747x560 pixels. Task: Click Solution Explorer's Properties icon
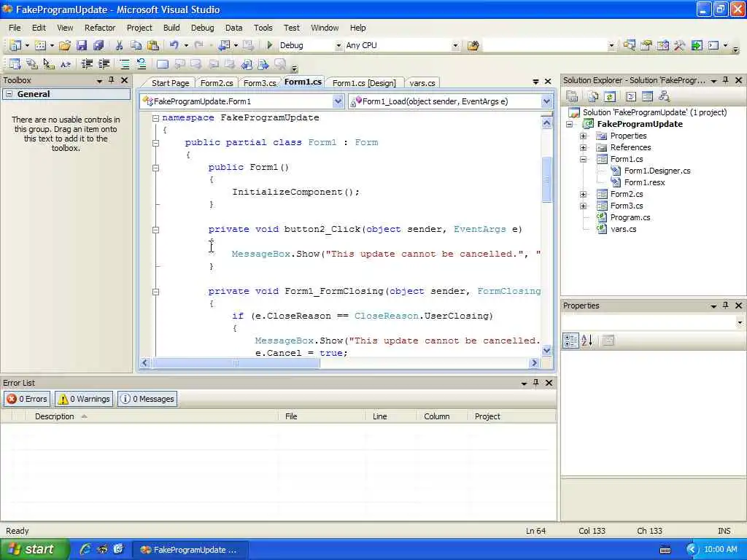[572, 97]
